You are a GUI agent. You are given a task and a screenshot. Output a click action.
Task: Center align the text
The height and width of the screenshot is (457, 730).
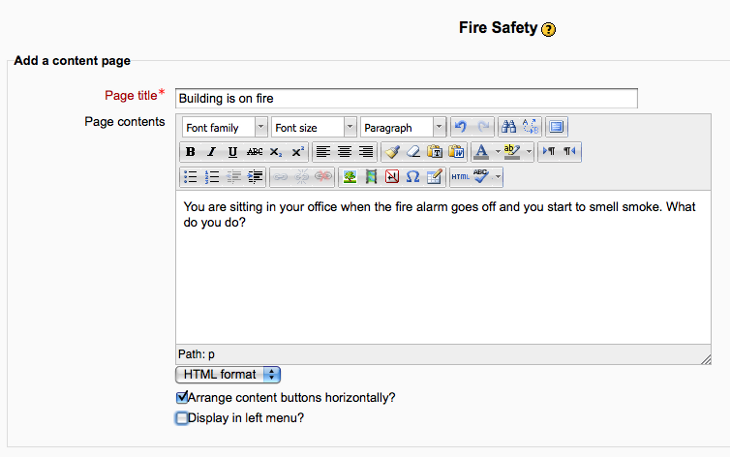[x=345, y=152]
